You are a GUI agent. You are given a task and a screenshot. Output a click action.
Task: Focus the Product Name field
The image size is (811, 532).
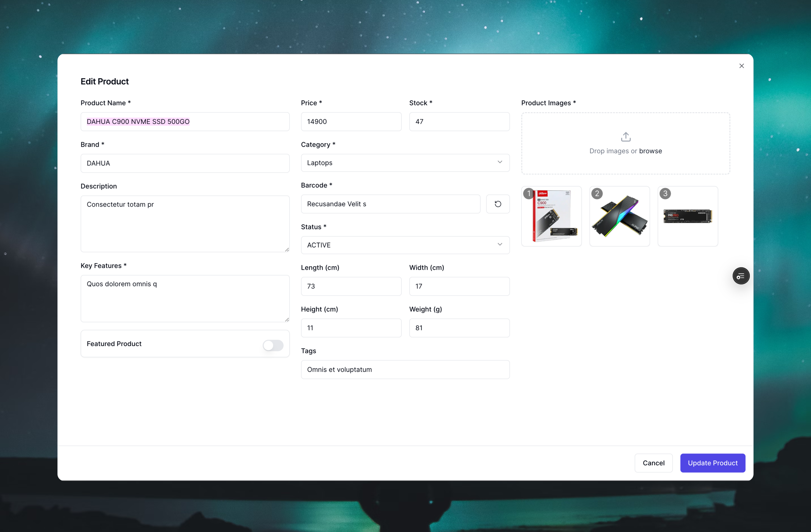tap(185, 122)
